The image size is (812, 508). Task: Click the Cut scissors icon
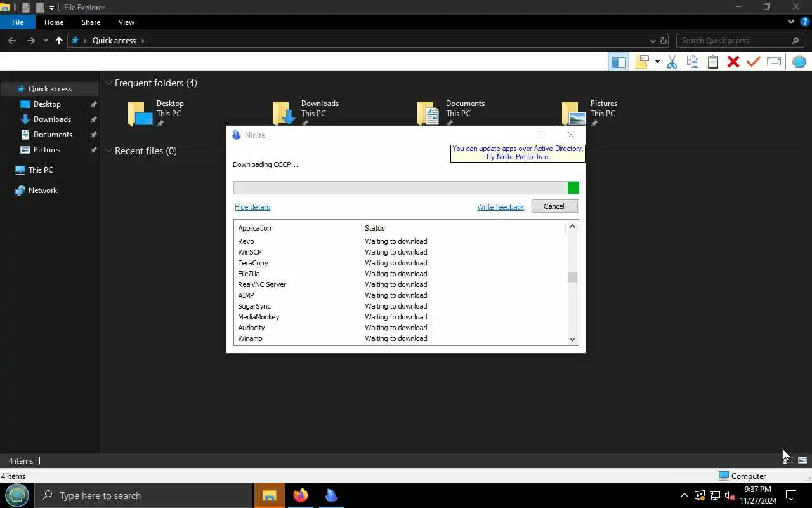672,62
